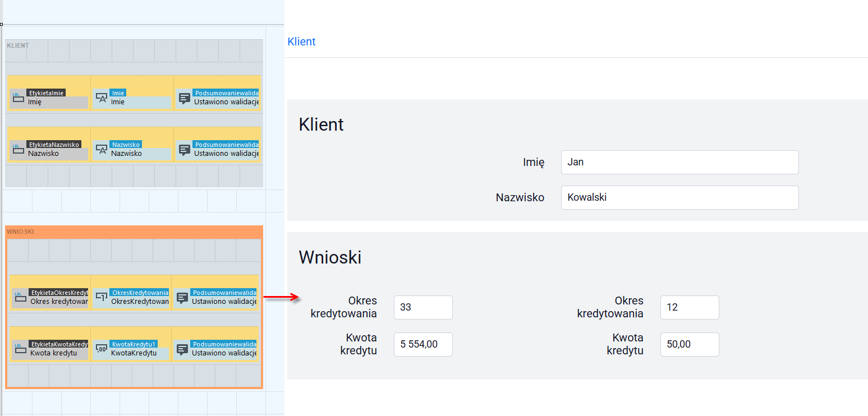Select the KwotaKredytu1 numeric field icon
The image size is (868, 416).
(102, 349)
